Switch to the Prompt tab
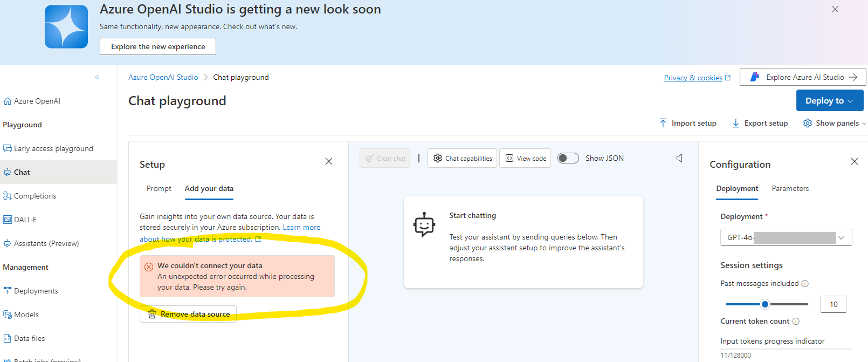Screen dimensions: 868x362 [x=159, y=188]
